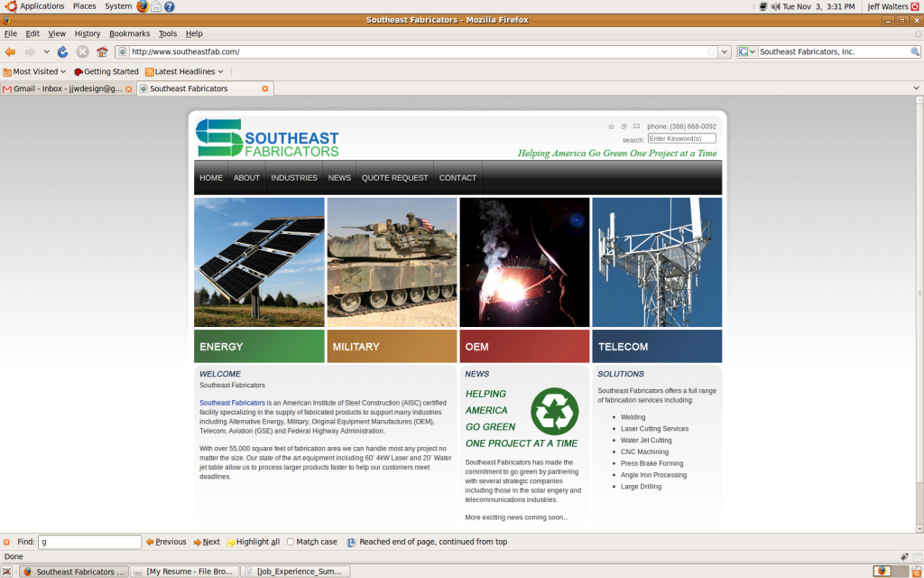The image size is (924, 578).
Task: Toggle Highlight all in Find bar
Action: coord(254,542)
